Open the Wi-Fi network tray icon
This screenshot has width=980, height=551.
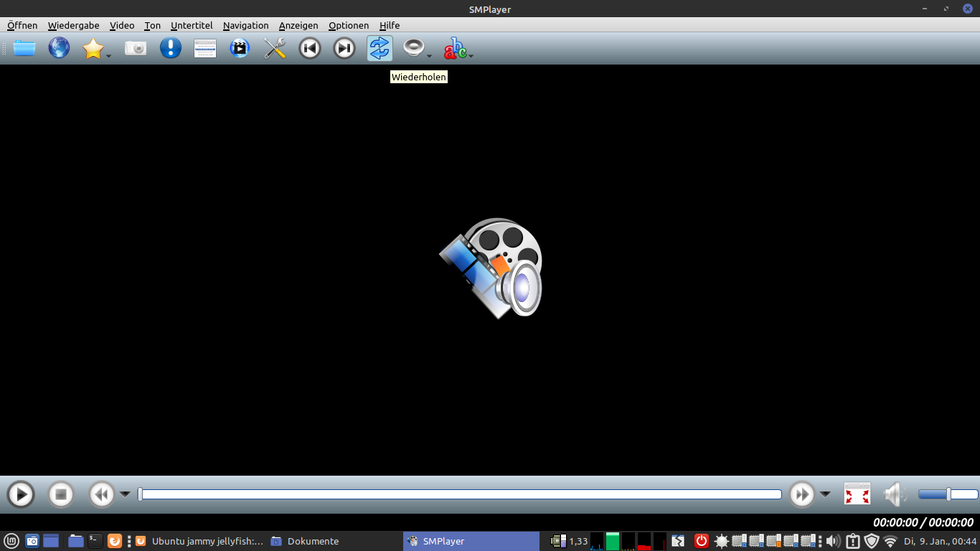890,541
